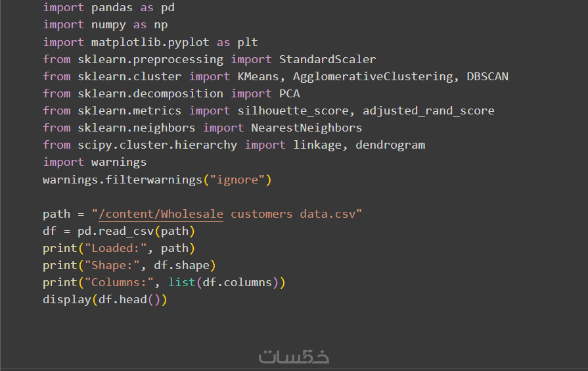Screen dimensions: 588x371
Task: Click the Khamsat watermark logo
Action: 294,357
